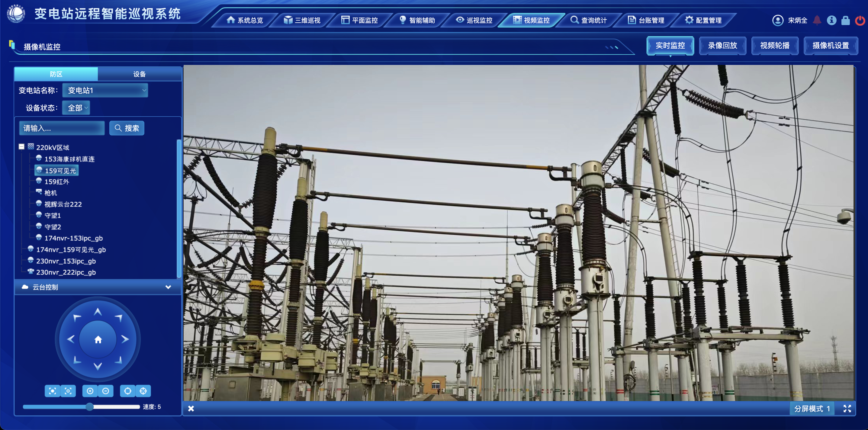Click the alarm bell icon
Viewport: 868px width, 430px height.
coord(817,20)
